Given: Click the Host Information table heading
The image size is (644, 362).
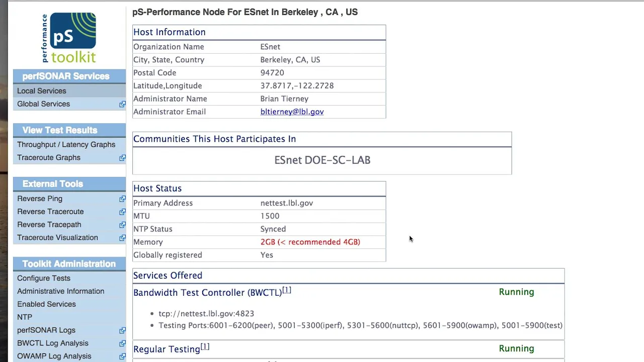Looking at the screenshot, I should pos(170,32).
